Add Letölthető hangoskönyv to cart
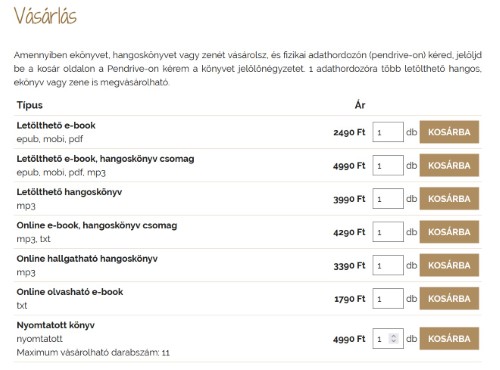The height and width of the screenshot is (370, 500). [x=449, y=199]
